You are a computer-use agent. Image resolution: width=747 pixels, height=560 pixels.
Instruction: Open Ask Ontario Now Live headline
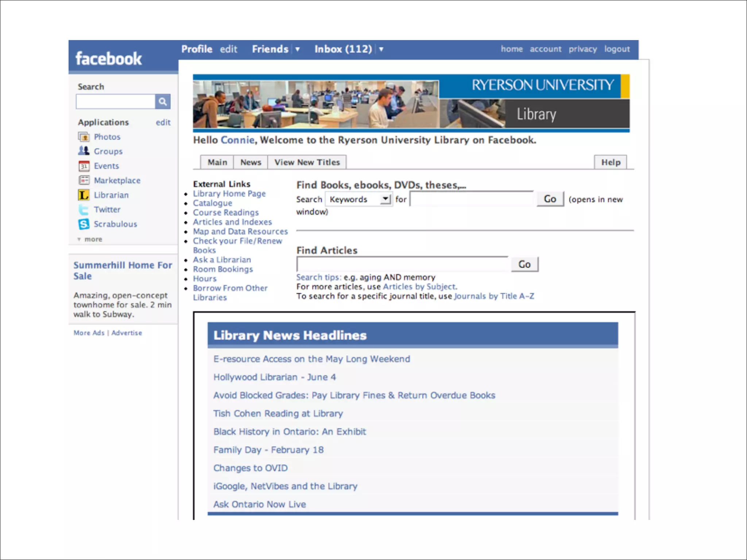click(260, 505)
